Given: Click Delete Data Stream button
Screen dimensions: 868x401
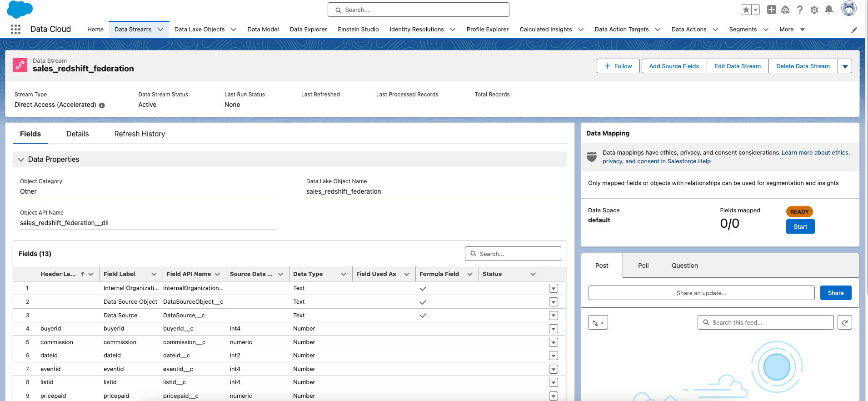Looking at the screenshot, I should pos(803,66).
